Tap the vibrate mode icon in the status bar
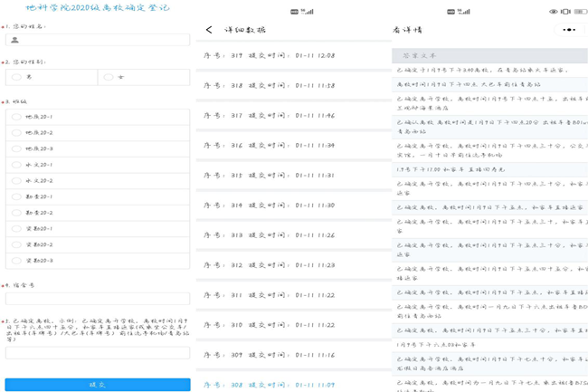Image resolution: width=588 pixels, height=392 pixels. coord(565,12)
